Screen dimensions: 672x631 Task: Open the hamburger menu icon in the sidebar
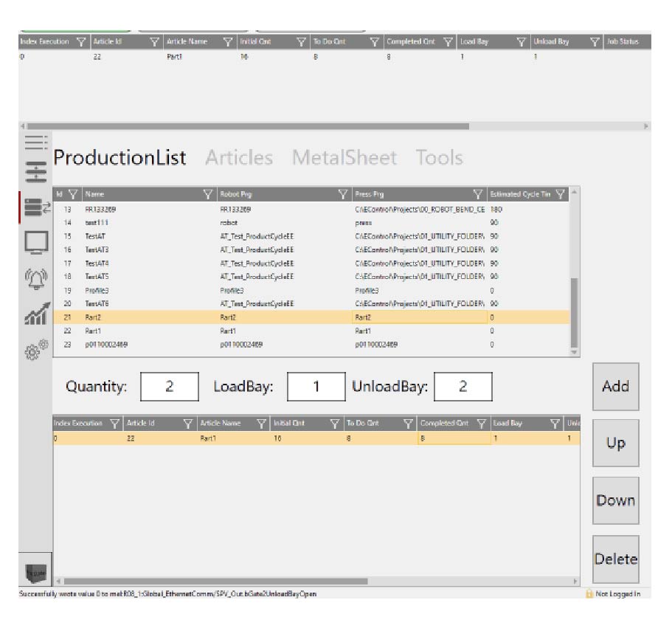pyautogui.click(x=36, y=142)
